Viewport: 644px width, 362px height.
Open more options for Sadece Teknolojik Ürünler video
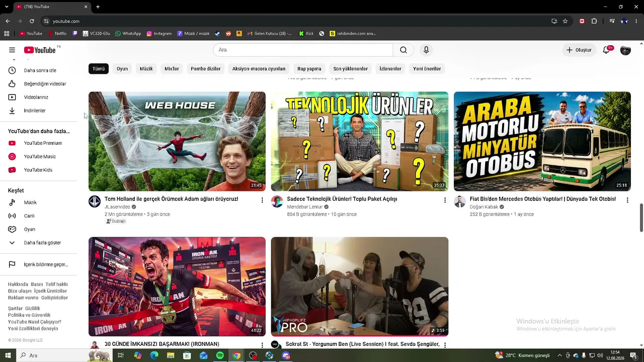(x=445, y=200)
